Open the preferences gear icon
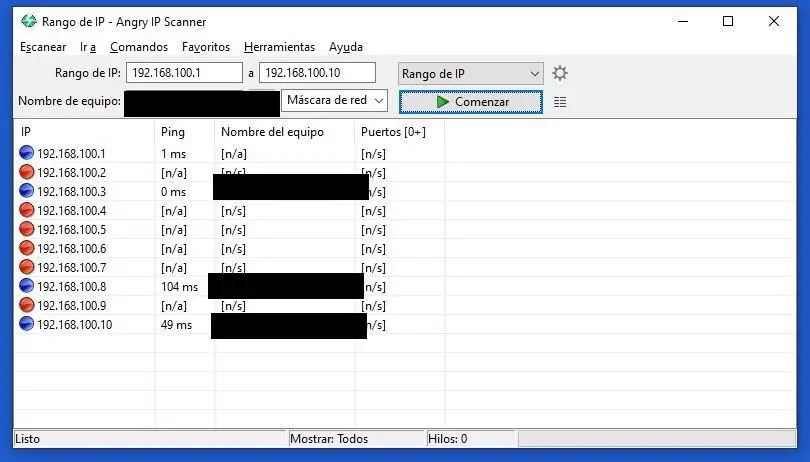 click(560, 73)
